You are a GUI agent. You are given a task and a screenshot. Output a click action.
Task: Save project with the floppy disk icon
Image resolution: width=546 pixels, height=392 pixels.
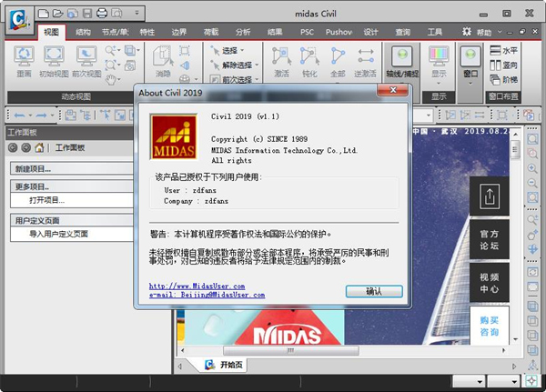click(x=87, y=14)
